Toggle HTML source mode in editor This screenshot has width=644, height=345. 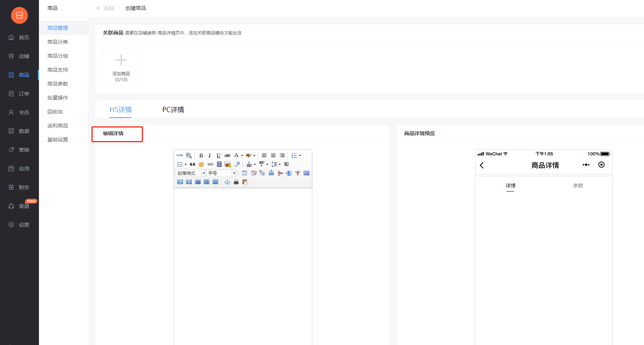click(180, 155)
